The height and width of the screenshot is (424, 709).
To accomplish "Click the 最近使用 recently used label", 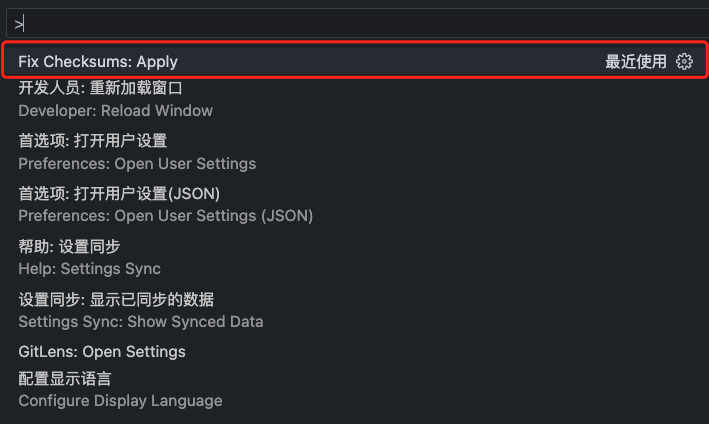I will [x=635, y=61].
